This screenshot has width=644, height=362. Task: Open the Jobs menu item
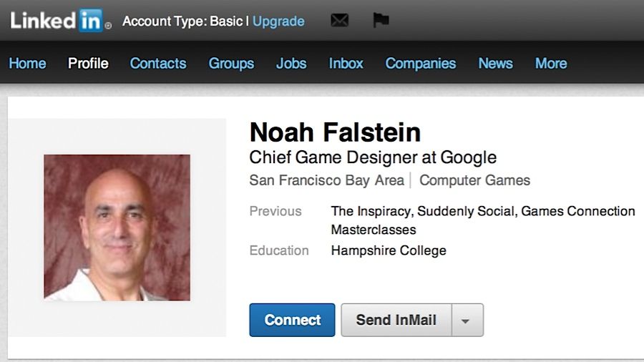291,63
